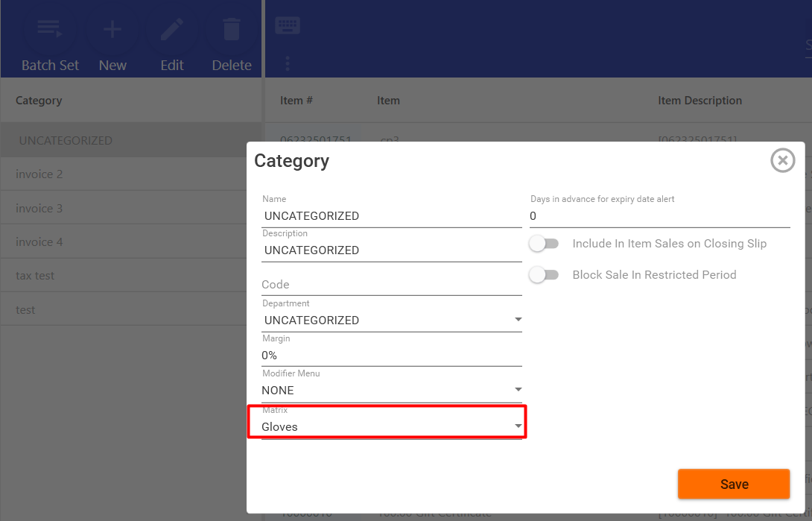Click the Item column header
812x521 pixels.
pos(388,101)
